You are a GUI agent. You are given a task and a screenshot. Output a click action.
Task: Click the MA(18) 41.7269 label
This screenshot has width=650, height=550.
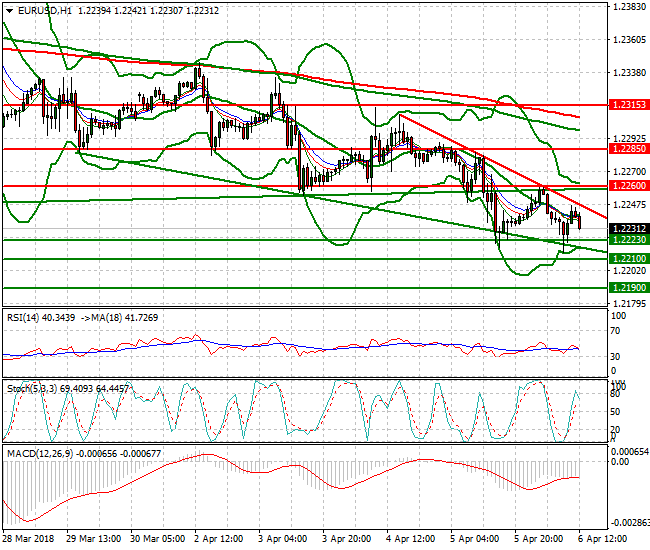pos(124,318)
